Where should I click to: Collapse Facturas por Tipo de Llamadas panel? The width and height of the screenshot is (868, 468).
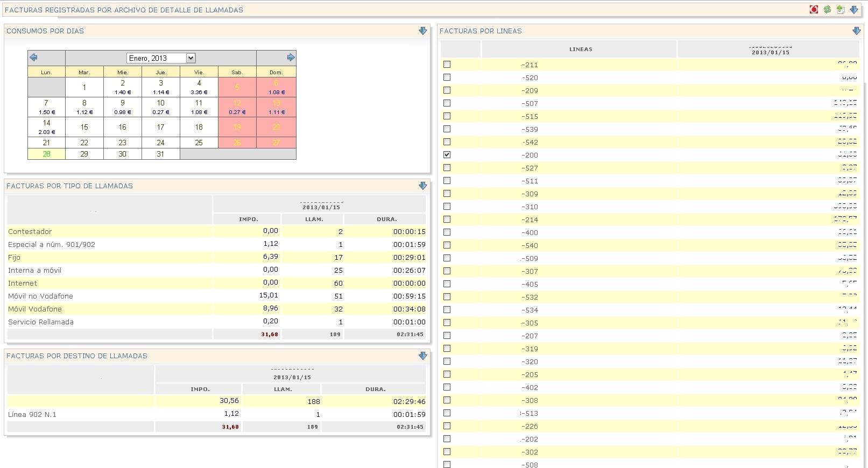tap(422, 186)
